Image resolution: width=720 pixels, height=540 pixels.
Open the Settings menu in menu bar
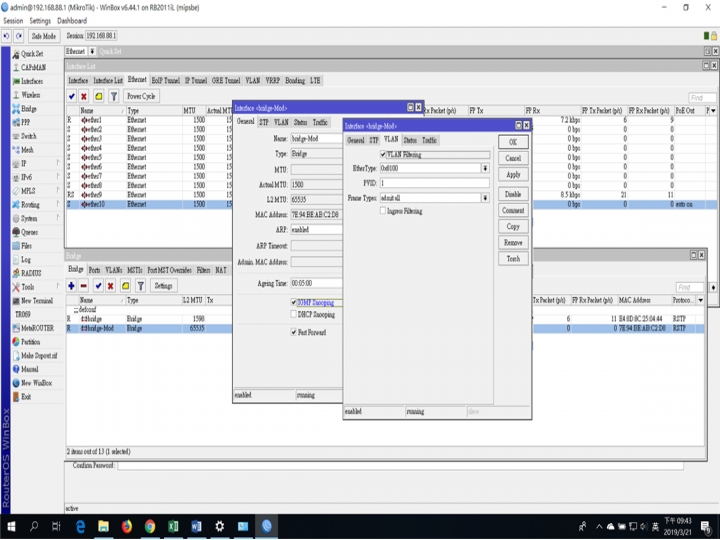coord(40,20)
